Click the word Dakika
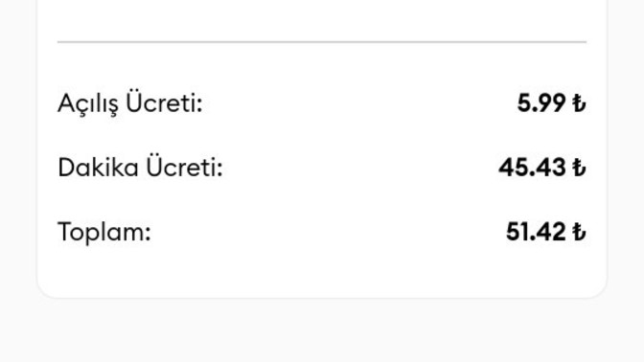644x362 pixels. (98, 168)
